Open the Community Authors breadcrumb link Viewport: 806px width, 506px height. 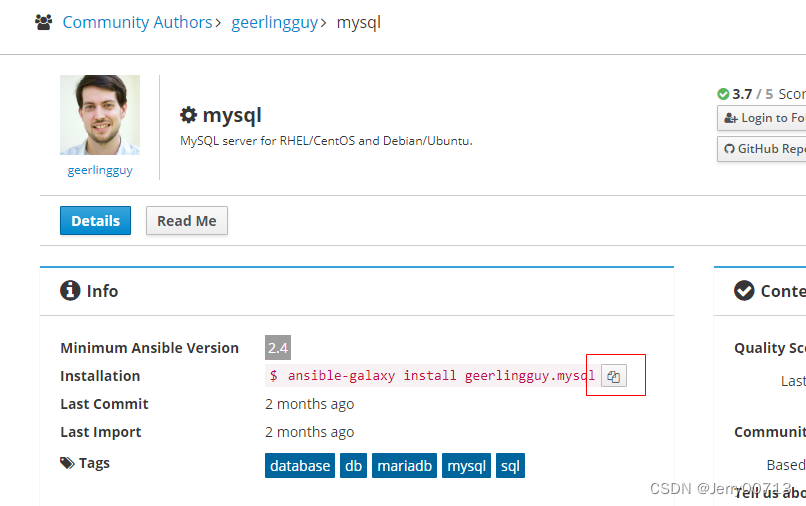[137, 23]
